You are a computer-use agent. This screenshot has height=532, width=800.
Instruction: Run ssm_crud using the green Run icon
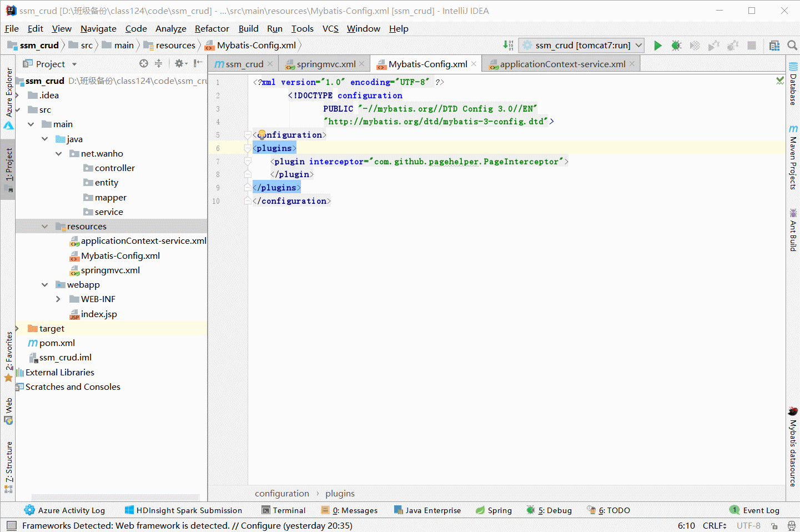tap(657, 46)
